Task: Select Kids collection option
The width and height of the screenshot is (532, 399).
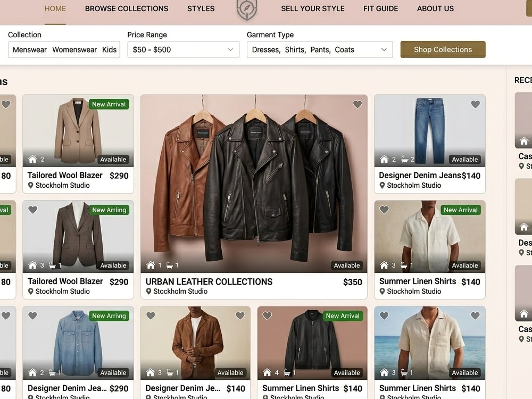Action: pos(109,50)
